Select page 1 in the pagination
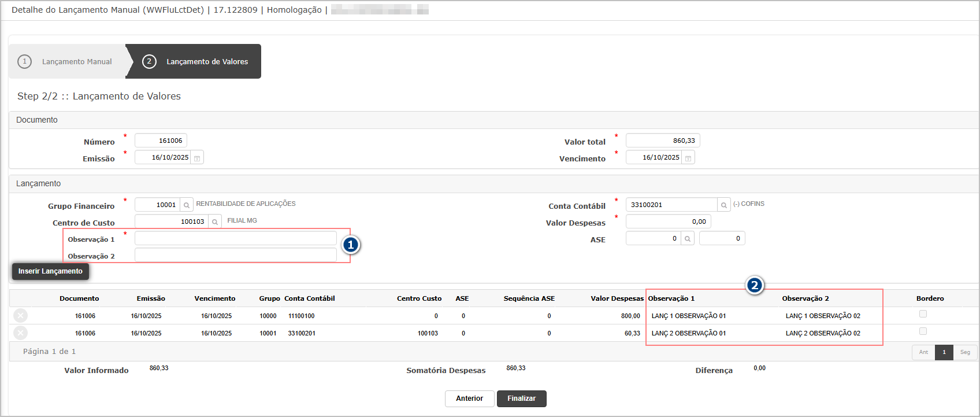Screen dimensions: 980x417 pos(944,352)
